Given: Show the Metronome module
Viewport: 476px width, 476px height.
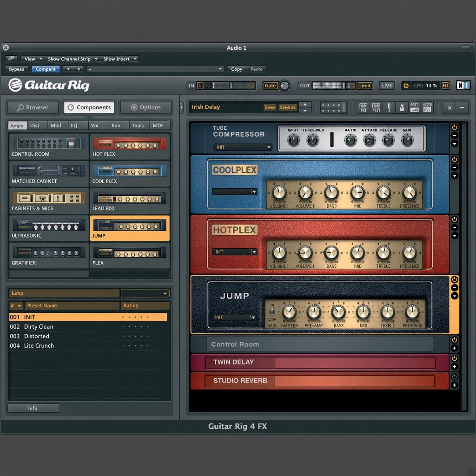Looking at the screenshot, I should (402, 107).
